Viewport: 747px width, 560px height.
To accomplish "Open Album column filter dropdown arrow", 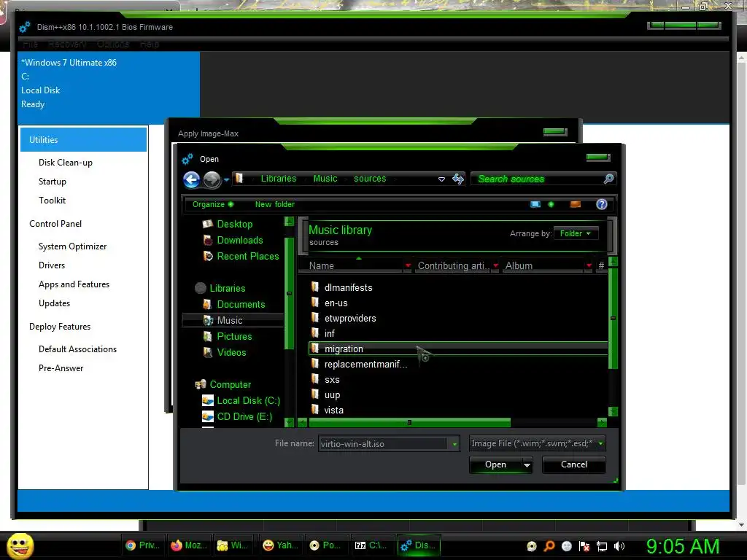I will (589, 265).
